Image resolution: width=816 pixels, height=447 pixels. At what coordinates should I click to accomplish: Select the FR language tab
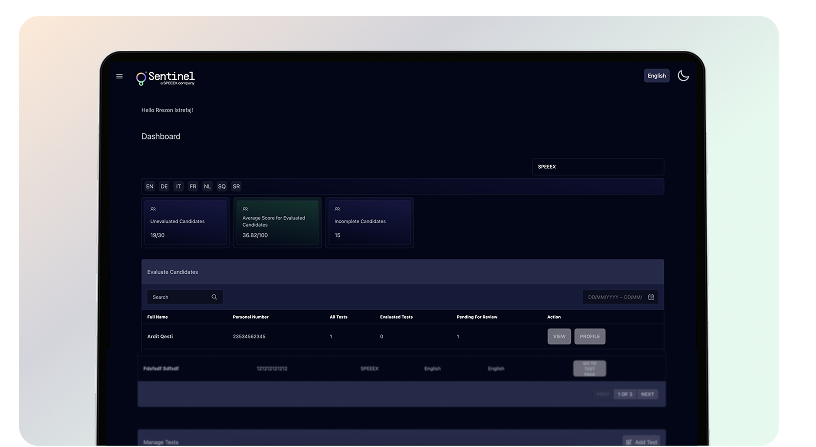point(193,186)
